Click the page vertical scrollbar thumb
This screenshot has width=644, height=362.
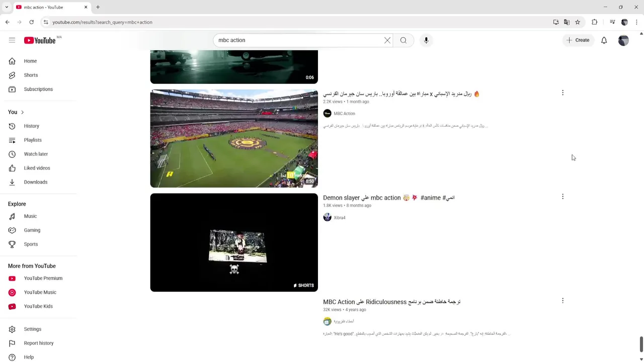point(641,344)
